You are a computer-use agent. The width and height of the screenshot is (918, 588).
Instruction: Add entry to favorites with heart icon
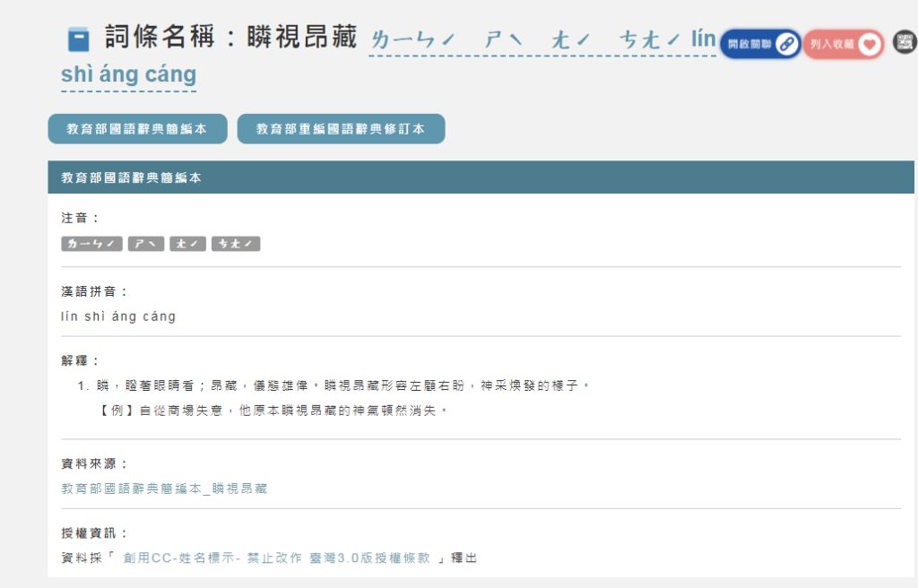tap(868, 44)
